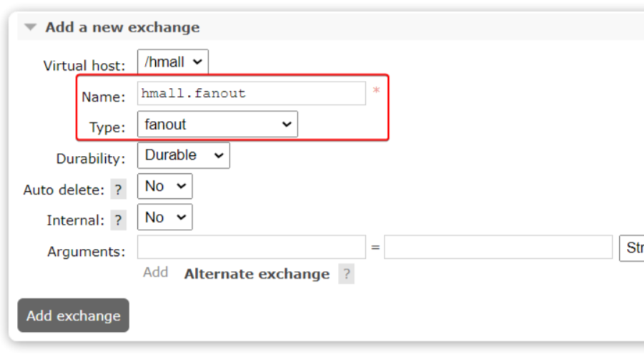Click the Add a new exchange heading

(122, 28)
